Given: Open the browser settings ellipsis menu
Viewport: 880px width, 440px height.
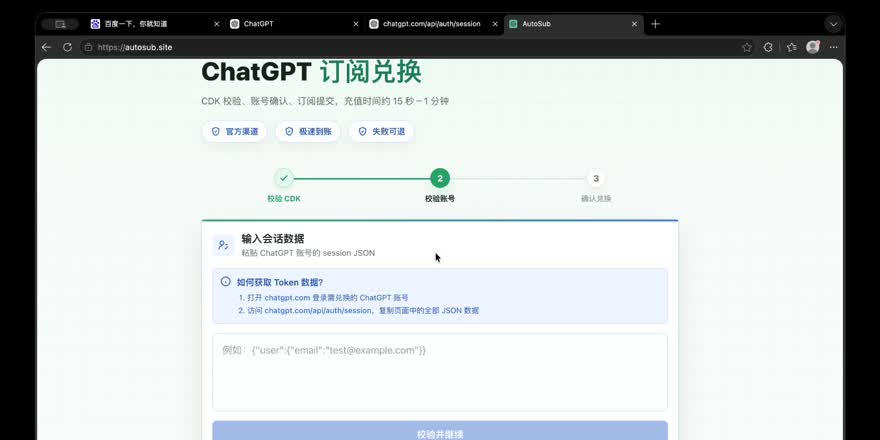Looking at the screenshot, I should [833, 48].
